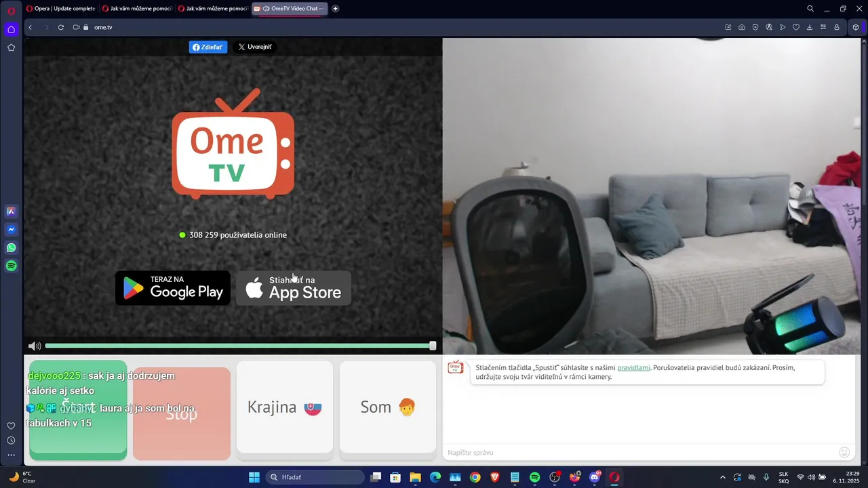The height and width of the screenshot is (488, 868).
Task: Switch to OmeTV Video Chat tab
Action: [290, 9]
